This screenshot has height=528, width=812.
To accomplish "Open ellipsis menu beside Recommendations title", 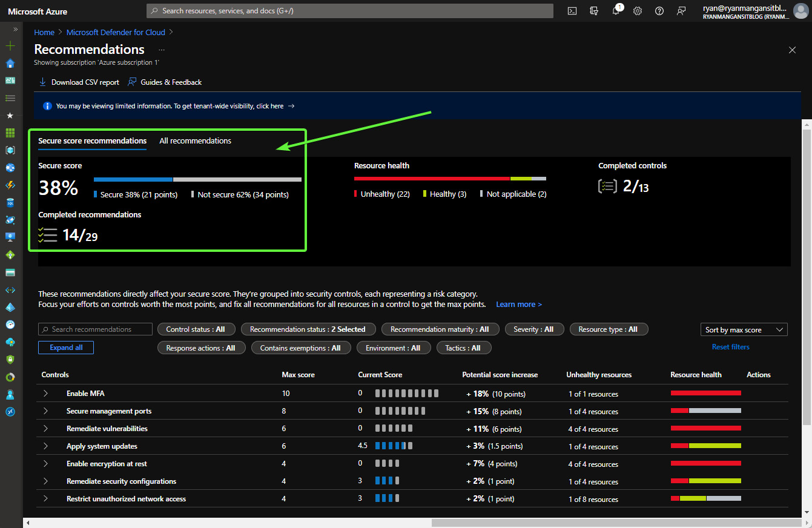I will point(162,50).
